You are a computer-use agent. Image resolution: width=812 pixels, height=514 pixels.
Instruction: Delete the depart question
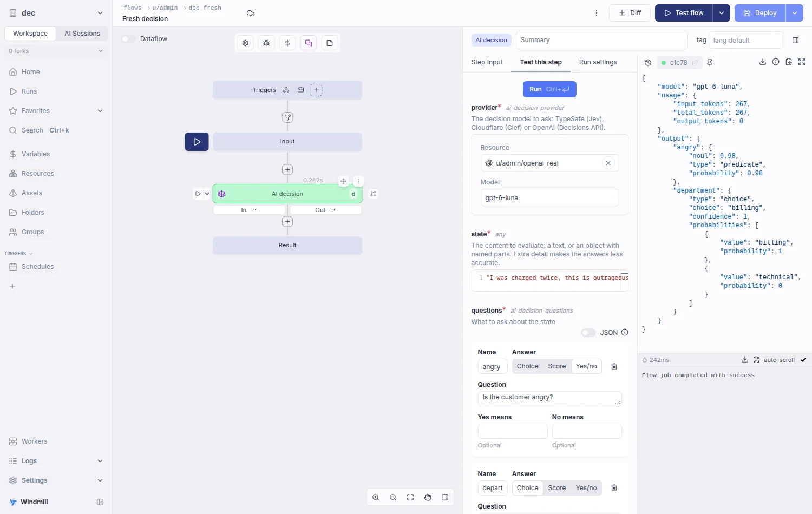coord(614,488)
